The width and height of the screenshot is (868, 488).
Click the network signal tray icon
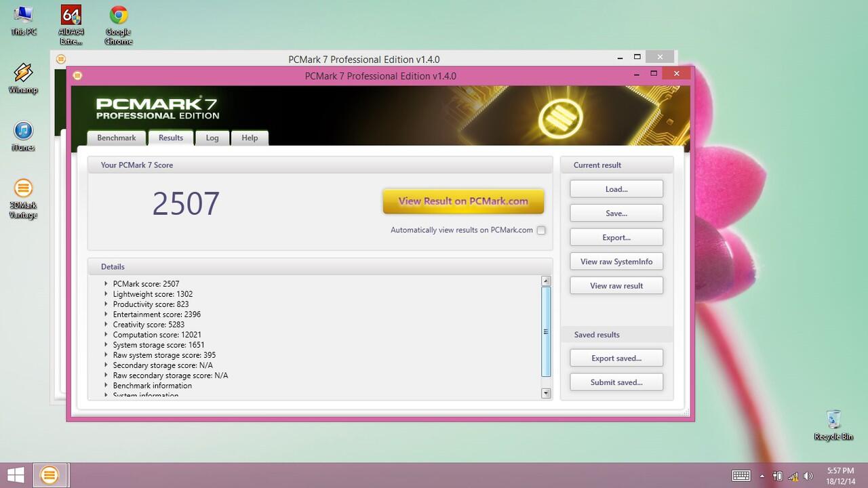[x=793, y=476]
